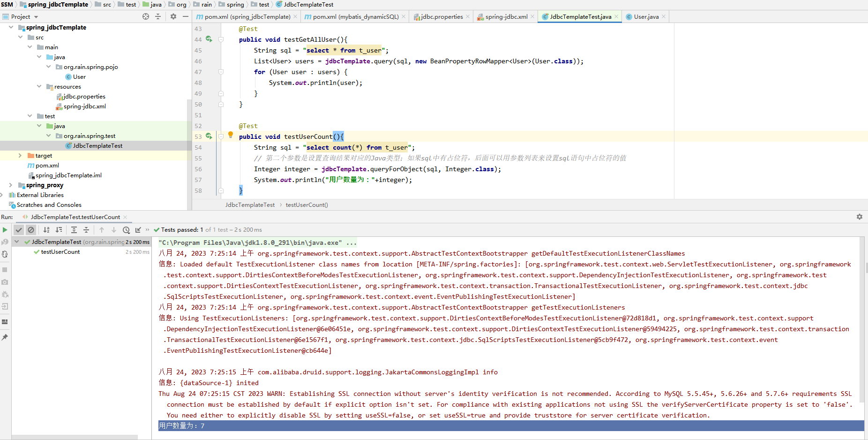The image size is (868, 440).
Task: Collapse the resources folder
Action: point(39,86)
